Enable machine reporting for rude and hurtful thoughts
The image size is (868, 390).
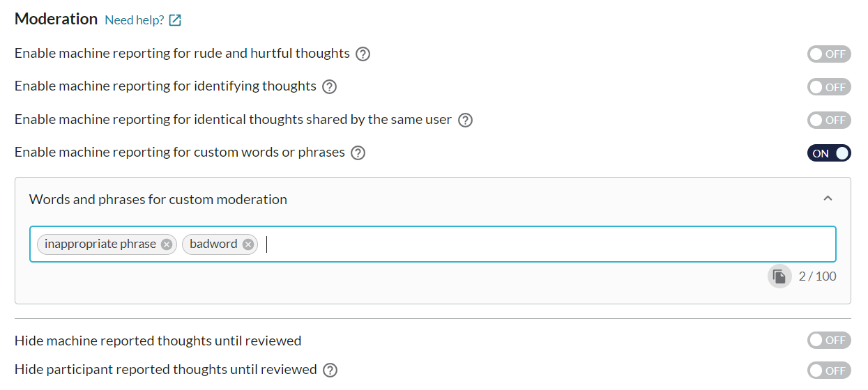pos(829,54)
